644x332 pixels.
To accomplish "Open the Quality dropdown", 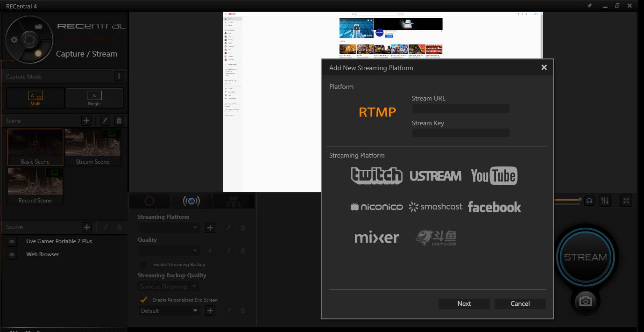I will 169,251.
